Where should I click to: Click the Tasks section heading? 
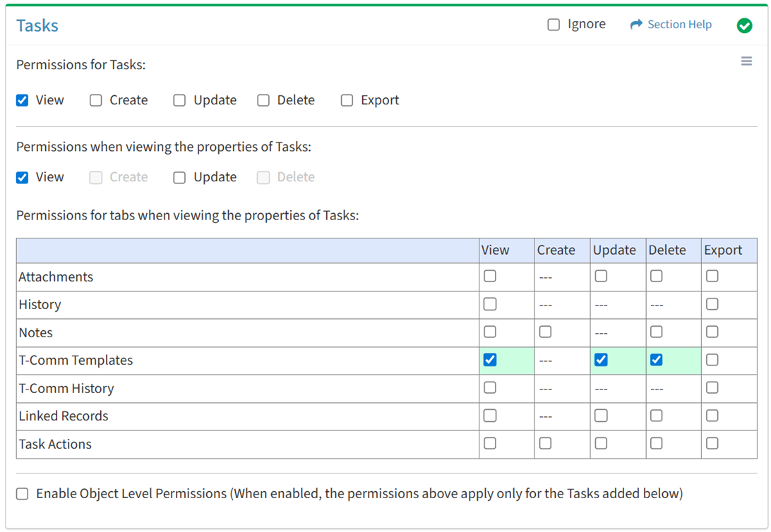tap(37, 25)
